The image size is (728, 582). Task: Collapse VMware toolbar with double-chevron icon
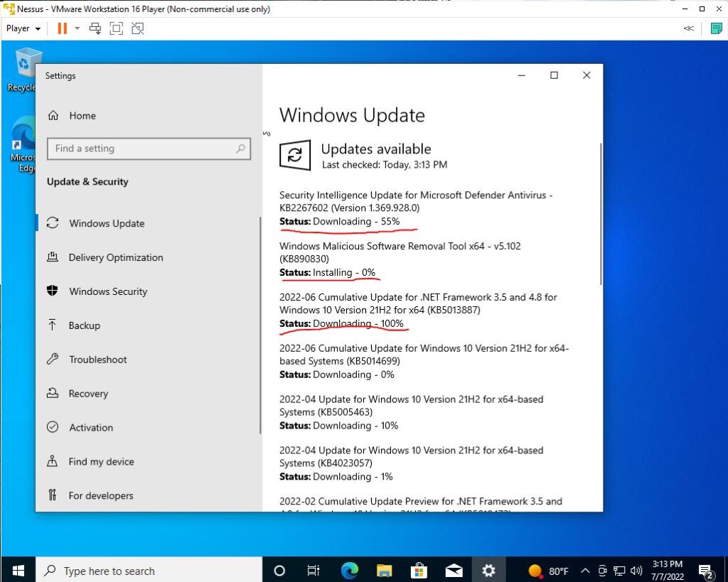coord(688,28)
